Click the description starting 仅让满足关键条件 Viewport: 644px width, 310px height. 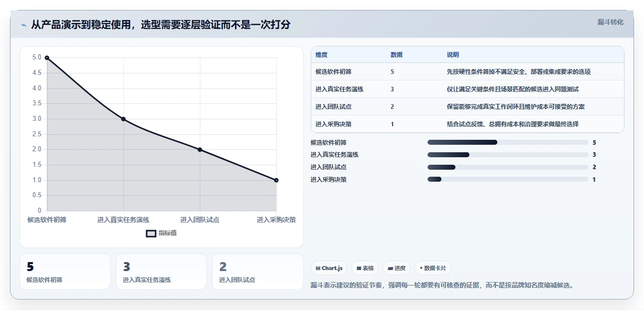pyautogui.click(x=513, y=89)
